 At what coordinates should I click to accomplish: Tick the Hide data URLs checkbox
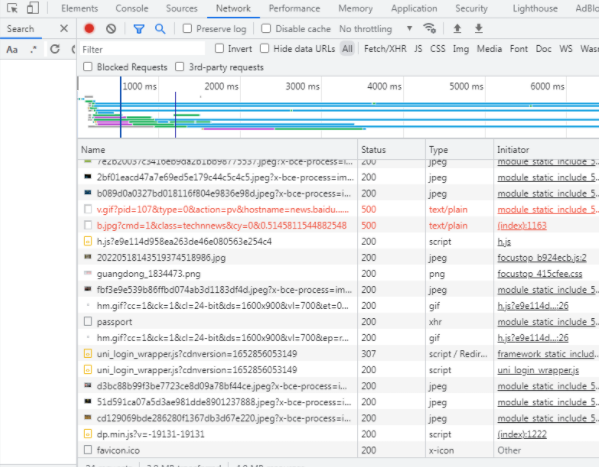(x=264, y=49)
